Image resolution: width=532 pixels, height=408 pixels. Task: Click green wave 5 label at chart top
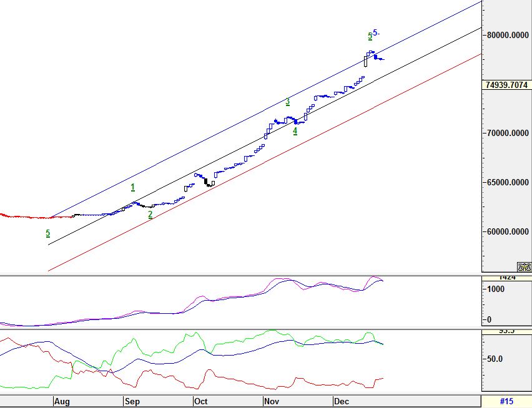tap(370, 36)
